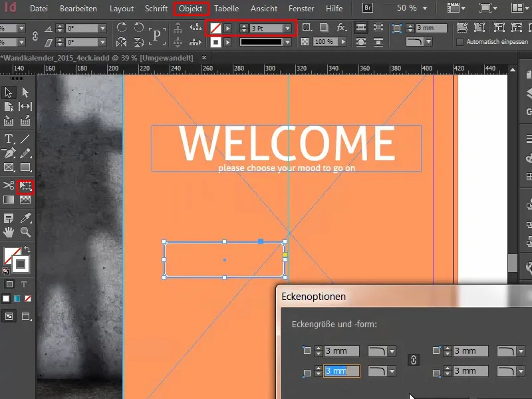This screenshot has width=532, height=399.
Task: Rotate object 90° clockwise
Action: coord(122,27)
